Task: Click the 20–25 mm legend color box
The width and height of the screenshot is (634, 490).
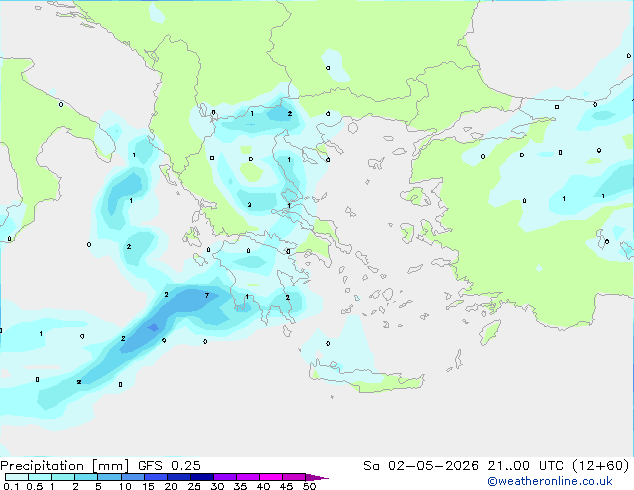Action: [x=178, y=477]
